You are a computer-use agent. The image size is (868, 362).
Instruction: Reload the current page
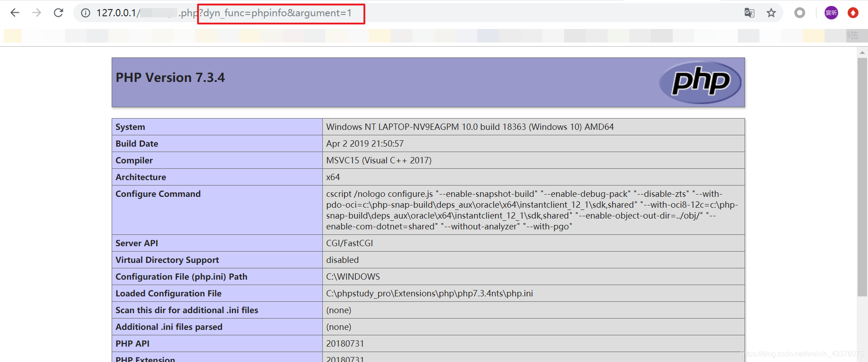58,13
